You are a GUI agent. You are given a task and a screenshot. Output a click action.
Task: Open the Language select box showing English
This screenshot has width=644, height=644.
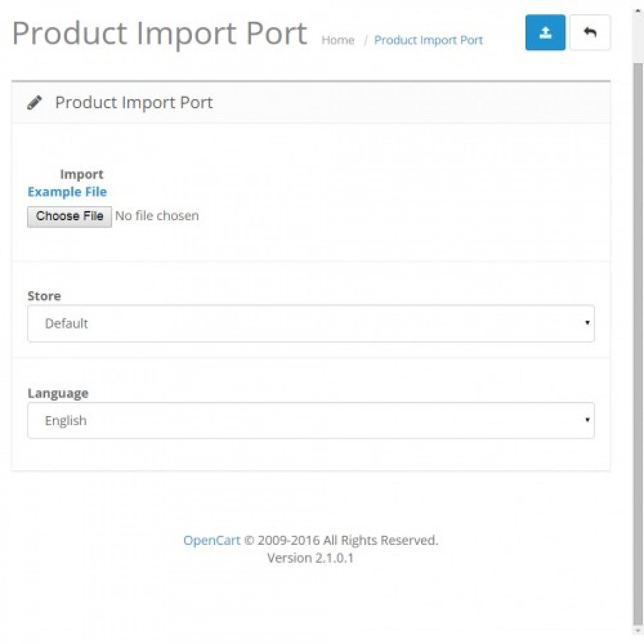pos(310,420)
